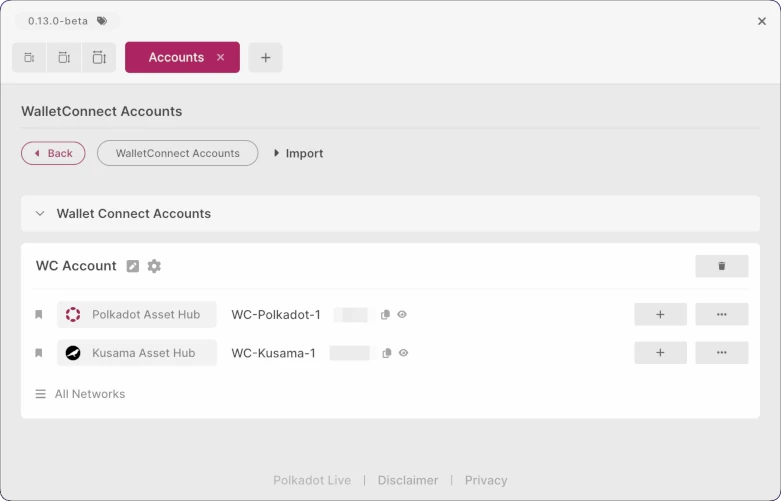Copy the WC-Kusama-1 address
The width and height of the screenshot is (781, 501).
(x=385, y=353)
